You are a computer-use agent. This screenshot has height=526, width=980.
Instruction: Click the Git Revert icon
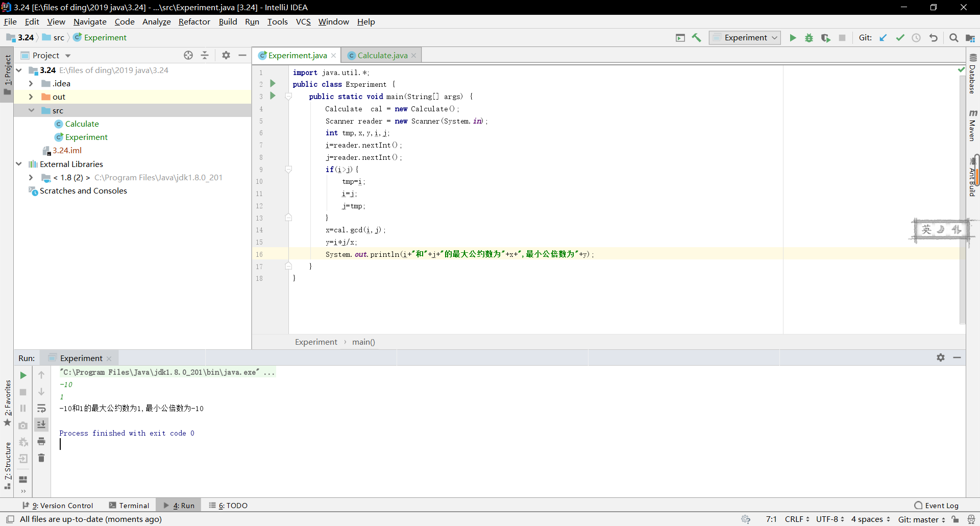tap(933, 38)
